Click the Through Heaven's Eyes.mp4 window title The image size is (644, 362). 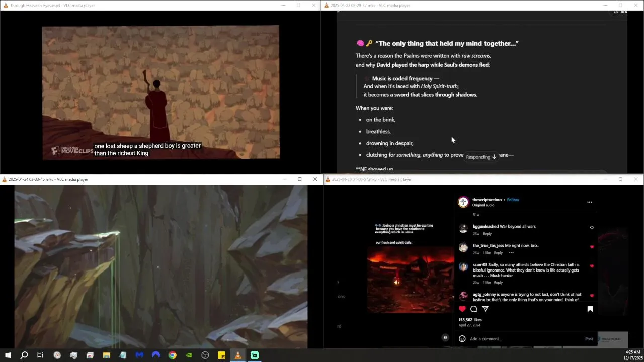coord(52,5)
